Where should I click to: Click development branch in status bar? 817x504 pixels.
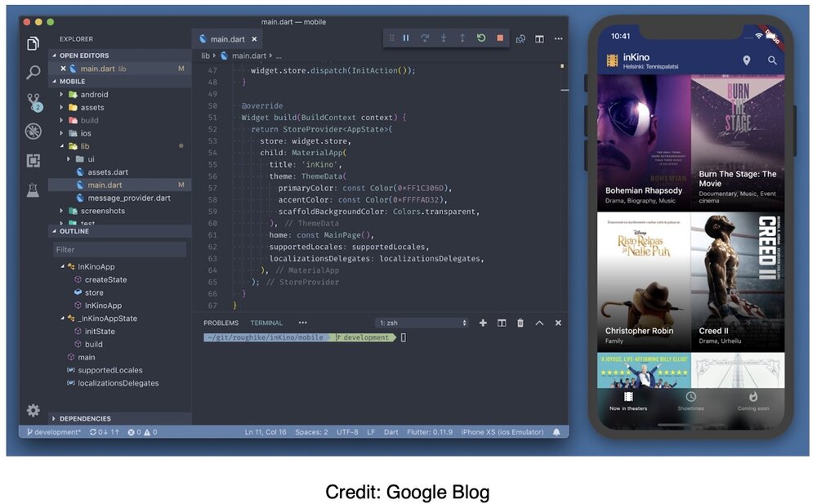coord(54,432)
